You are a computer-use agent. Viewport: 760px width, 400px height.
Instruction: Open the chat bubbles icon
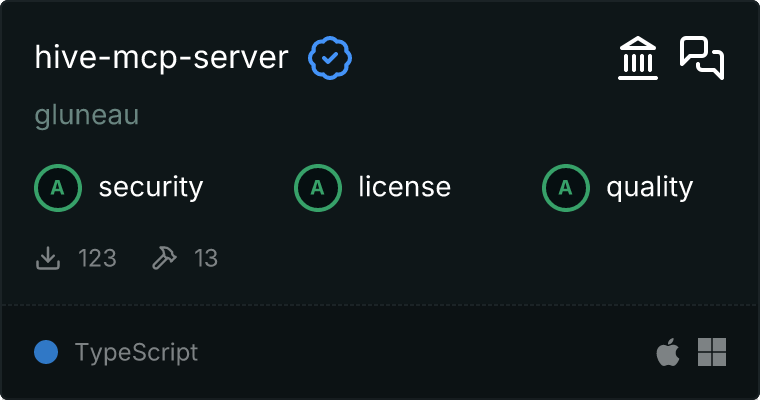pyautogui.click(x=701, y=57)
